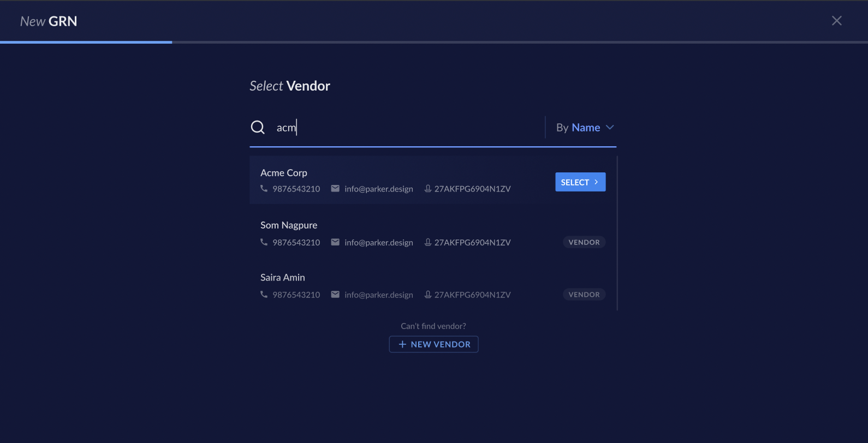The image size is (868, 443).
Task: Click Saira Amin GSTIN 27AKFPG6904N1ZV
Action: click(x=473, y=295)
